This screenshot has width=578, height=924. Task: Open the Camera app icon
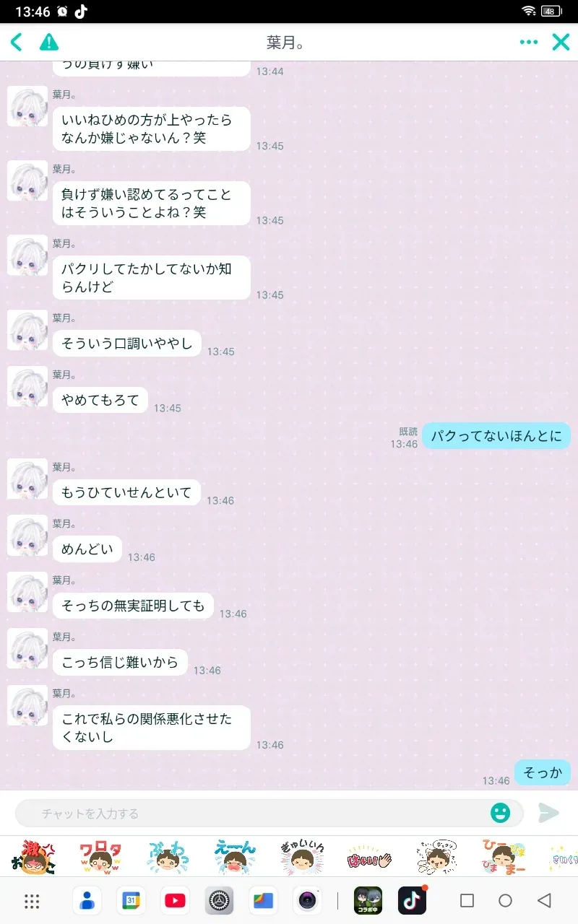coord(307,900)
